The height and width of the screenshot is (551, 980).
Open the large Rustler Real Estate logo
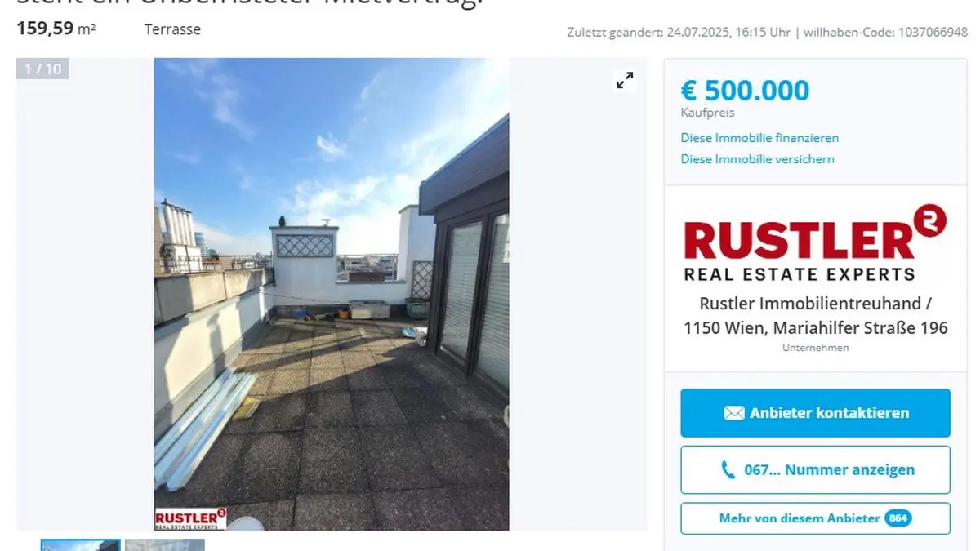(x=815, y=242)
